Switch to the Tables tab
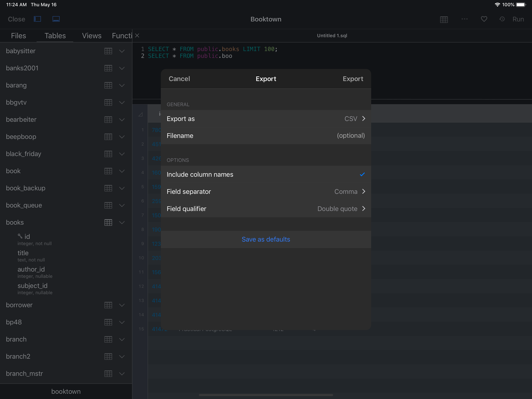532x399 pixels. pyautogui.click(x=55, y=36)
